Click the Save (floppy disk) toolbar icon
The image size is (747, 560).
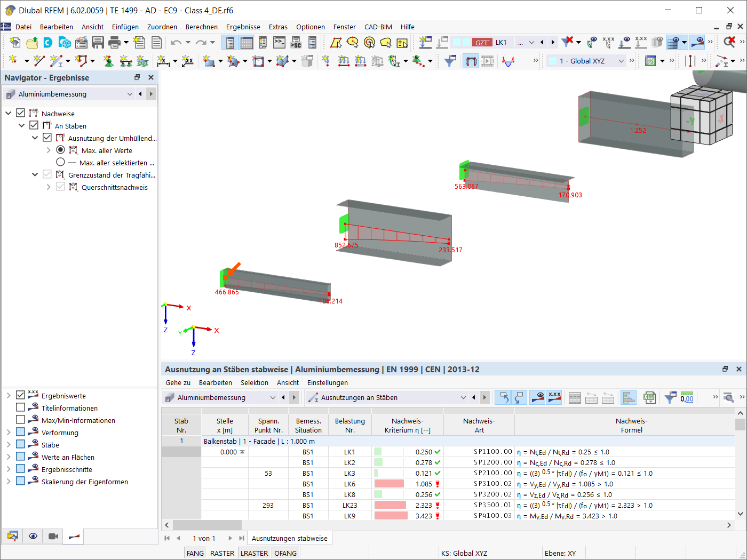pos(98,43)
